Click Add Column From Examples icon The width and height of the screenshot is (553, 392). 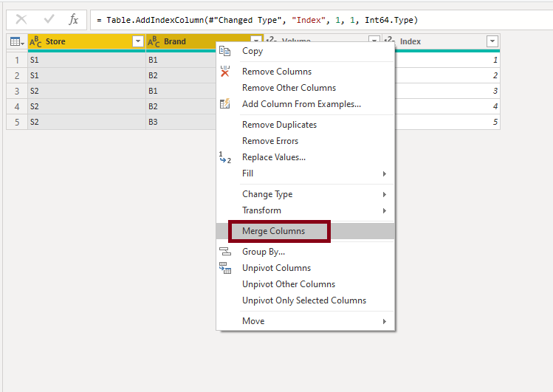[224, 103]
